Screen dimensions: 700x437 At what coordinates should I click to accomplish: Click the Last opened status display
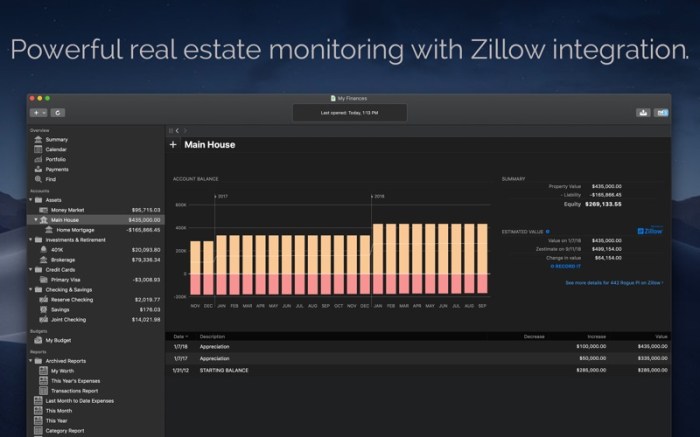click(x=350, y=113)
